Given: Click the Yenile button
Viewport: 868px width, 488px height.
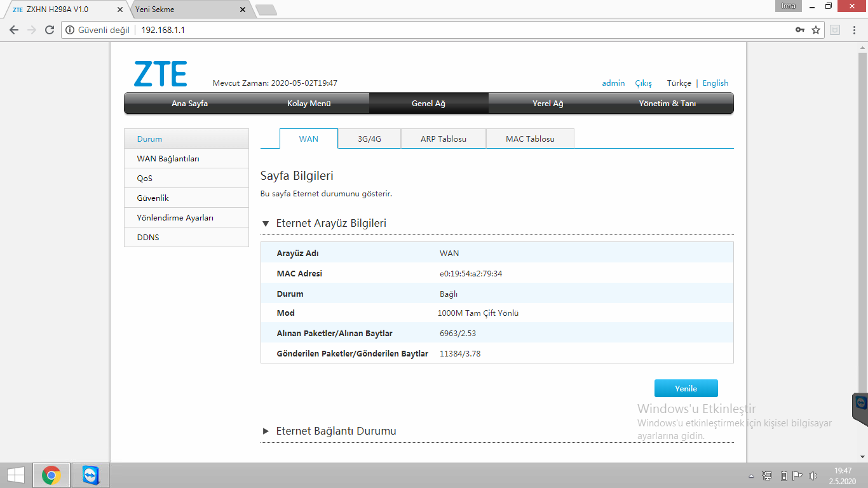Looking at the screenshot, I should tap(686, 388).
